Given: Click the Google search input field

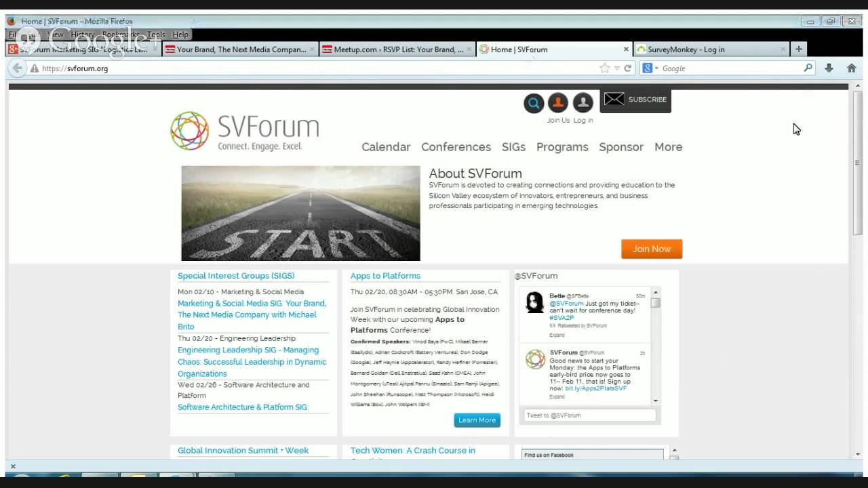Looking at the screenshot, I should point(731,68).
